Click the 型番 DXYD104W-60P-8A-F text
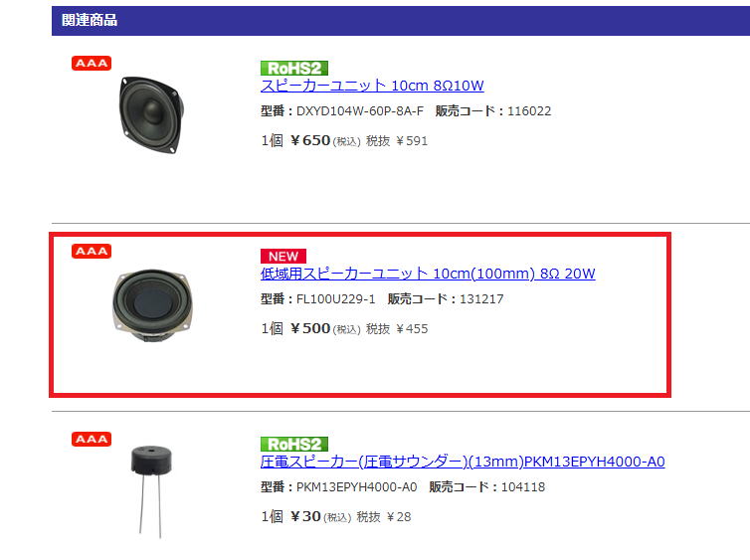The width and height of the screenshot is (750, 560). coord(342,111)
